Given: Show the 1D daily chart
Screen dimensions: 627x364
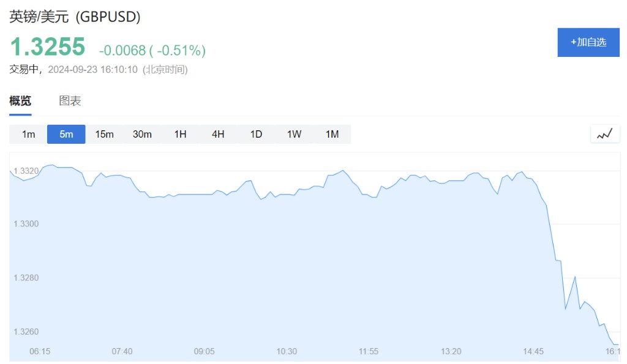Looking at the screenshot, I should pos(256,134).
